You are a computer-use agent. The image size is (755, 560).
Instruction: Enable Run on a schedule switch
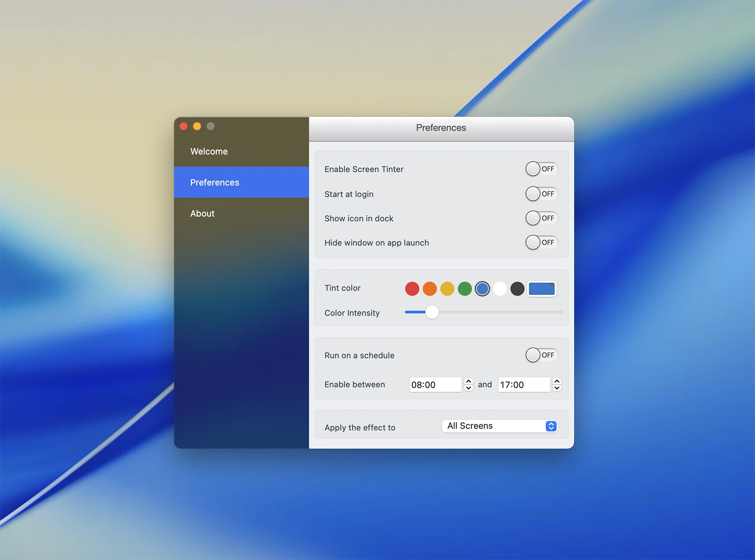coord(541,355)
